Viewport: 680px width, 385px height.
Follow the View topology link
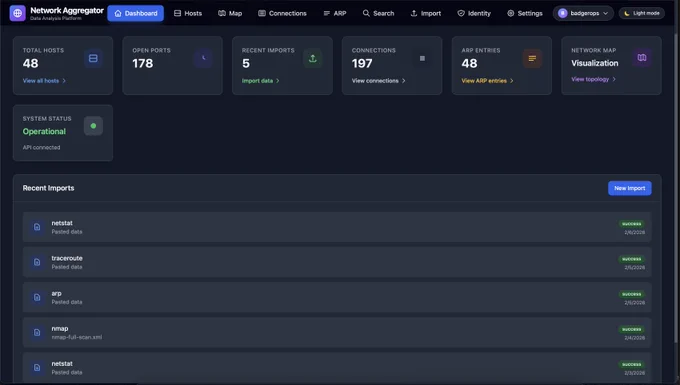(594, 79)
